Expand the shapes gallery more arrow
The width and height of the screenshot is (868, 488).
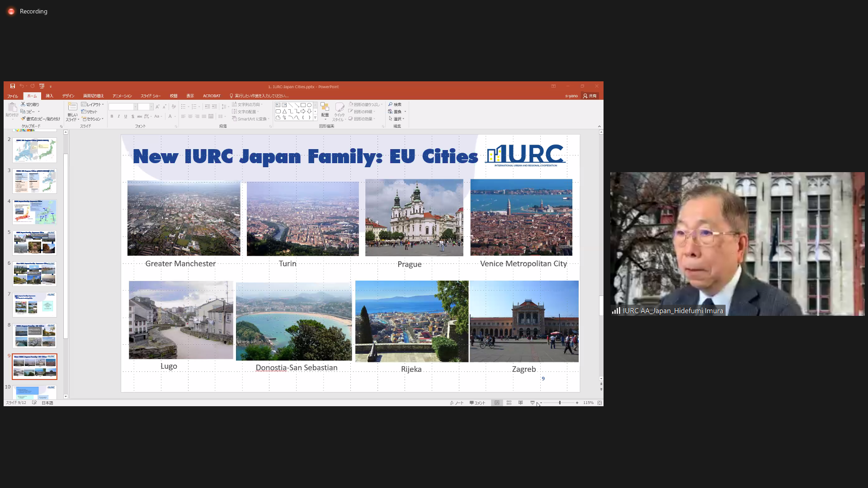pos(315,118)
